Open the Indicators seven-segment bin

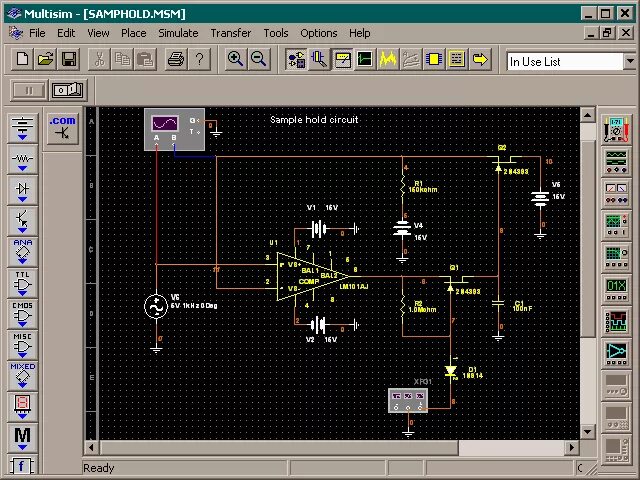coord(22,407)
